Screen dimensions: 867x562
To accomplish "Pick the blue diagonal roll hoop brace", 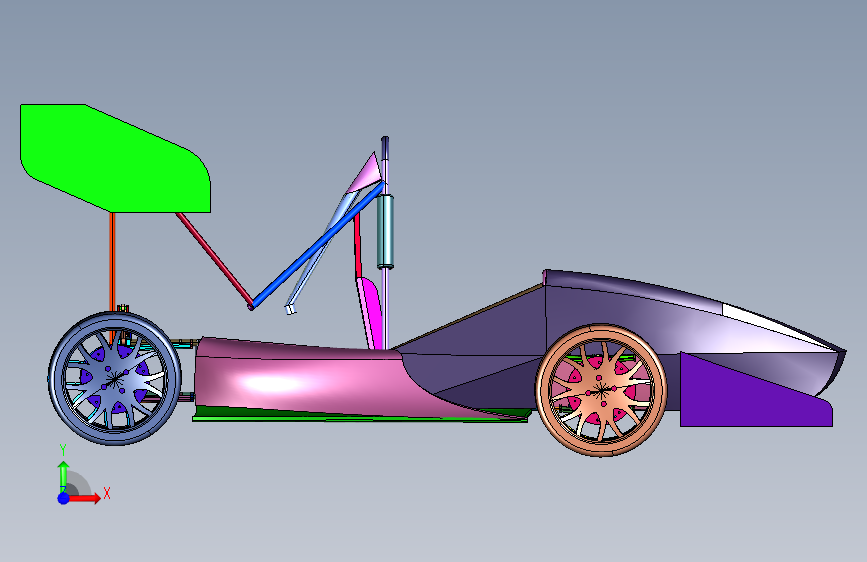I will click(x=317, y=246).
